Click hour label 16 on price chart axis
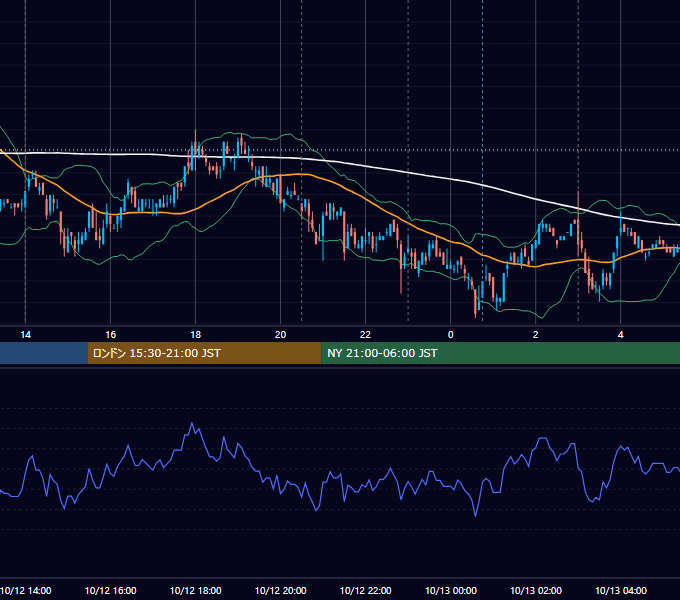The width and height of the screenshot is (680, 600). tap(111, 334)
